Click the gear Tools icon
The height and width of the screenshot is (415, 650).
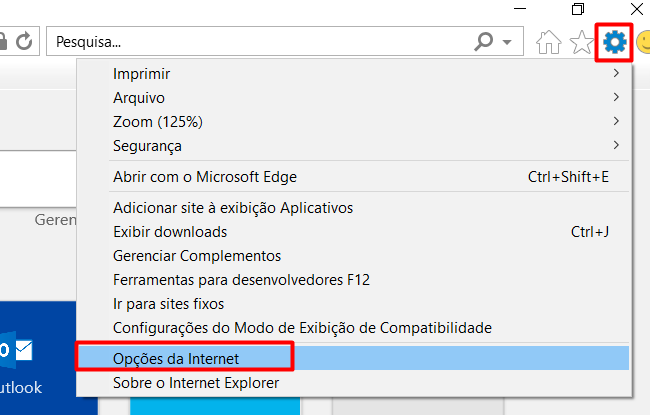tap(615, 42)
